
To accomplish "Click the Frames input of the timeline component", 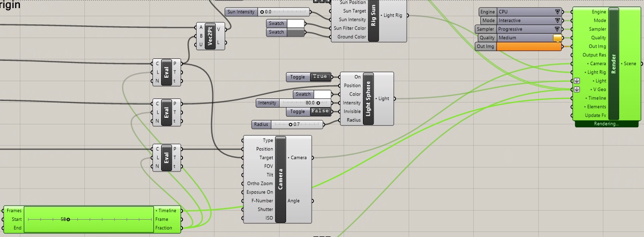I will 14,210.
